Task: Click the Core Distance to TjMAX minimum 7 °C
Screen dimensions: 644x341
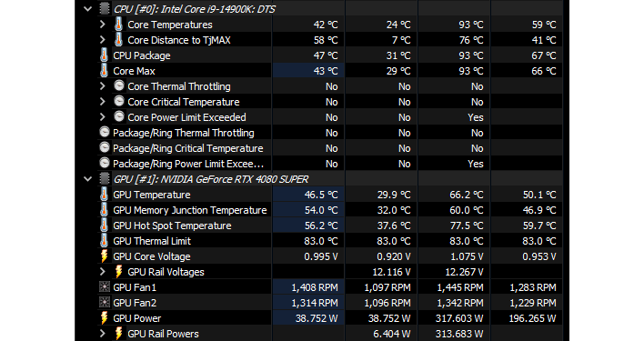Action: [x=401, y=40]
